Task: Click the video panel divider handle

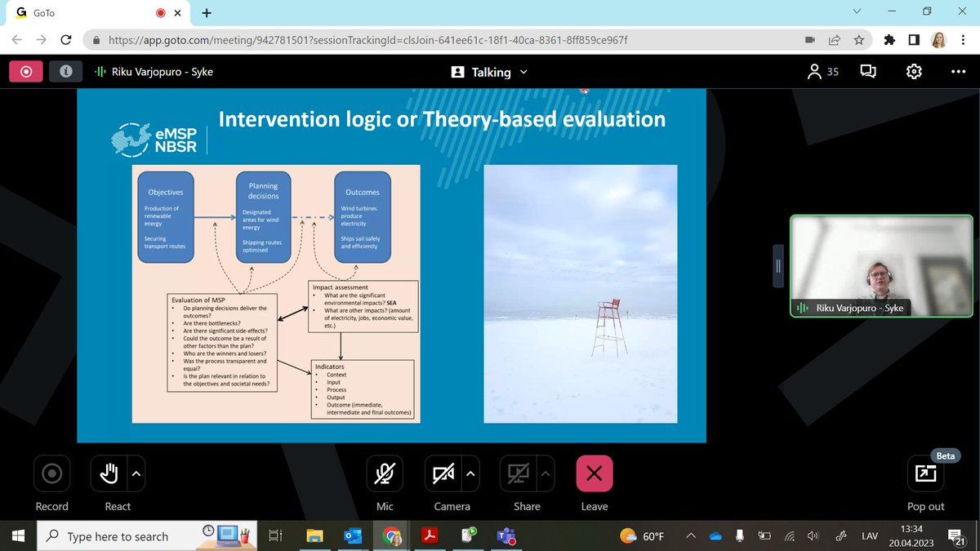Action: [778, 266]
